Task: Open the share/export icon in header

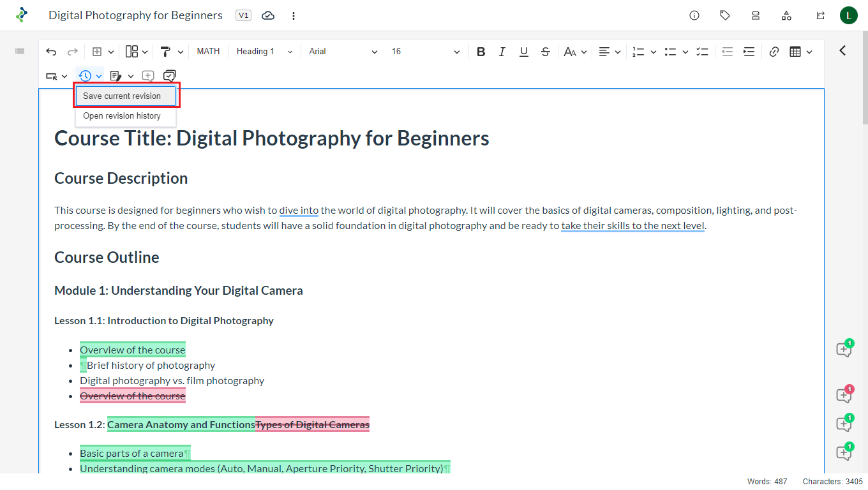Action: pos(821,15)
